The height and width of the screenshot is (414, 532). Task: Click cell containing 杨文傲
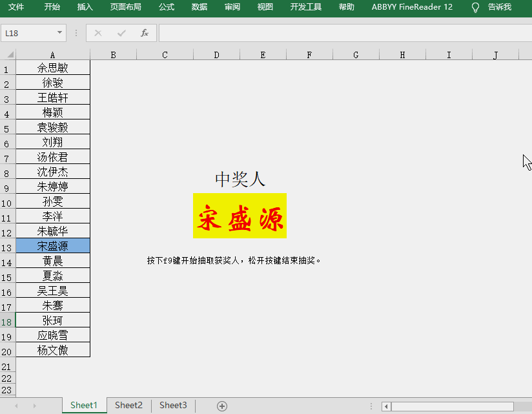coord(52,350)
